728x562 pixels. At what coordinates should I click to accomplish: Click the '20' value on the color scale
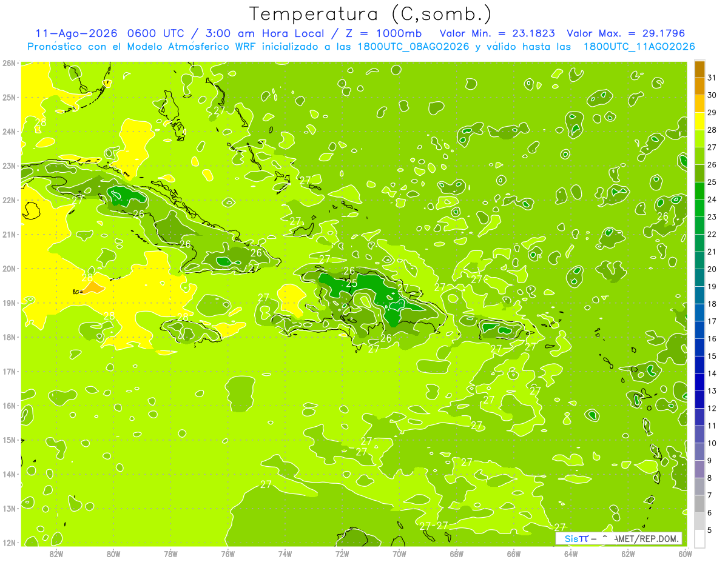pyautogui.click(x=712, y=269)
